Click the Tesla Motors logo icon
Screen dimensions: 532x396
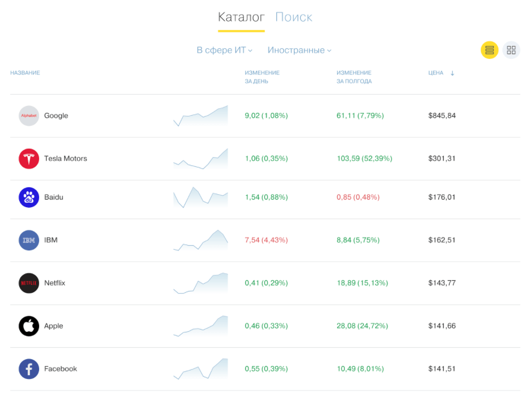[29, 158]
